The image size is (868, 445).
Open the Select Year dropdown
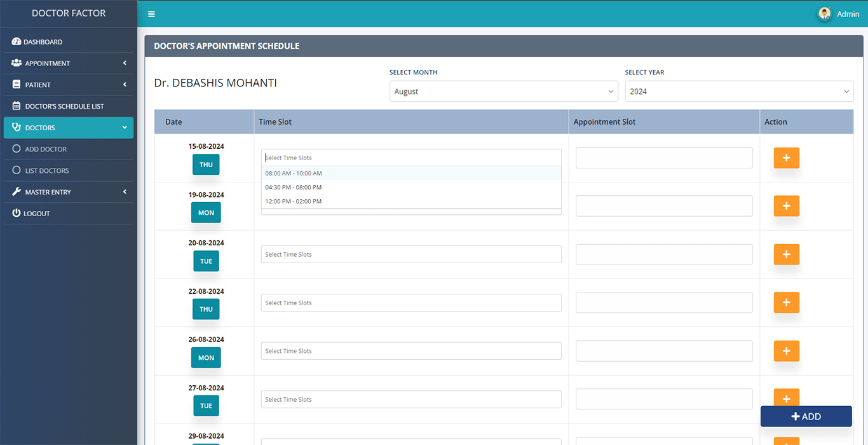[738, 92]
